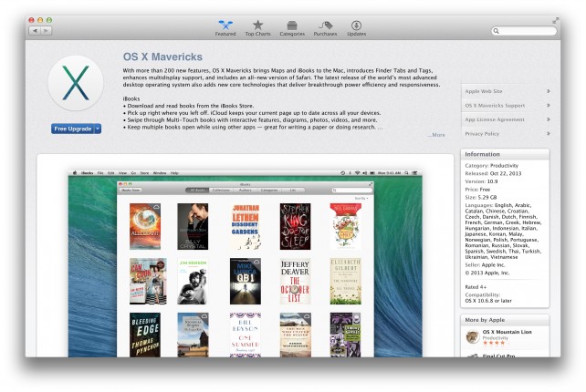586x392 pixels.
Task: Click the chevron next to App License Agreement
Action: 549,119
